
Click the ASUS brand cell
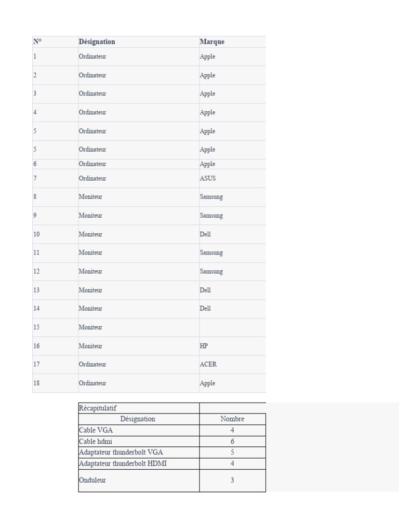(207, 178)
